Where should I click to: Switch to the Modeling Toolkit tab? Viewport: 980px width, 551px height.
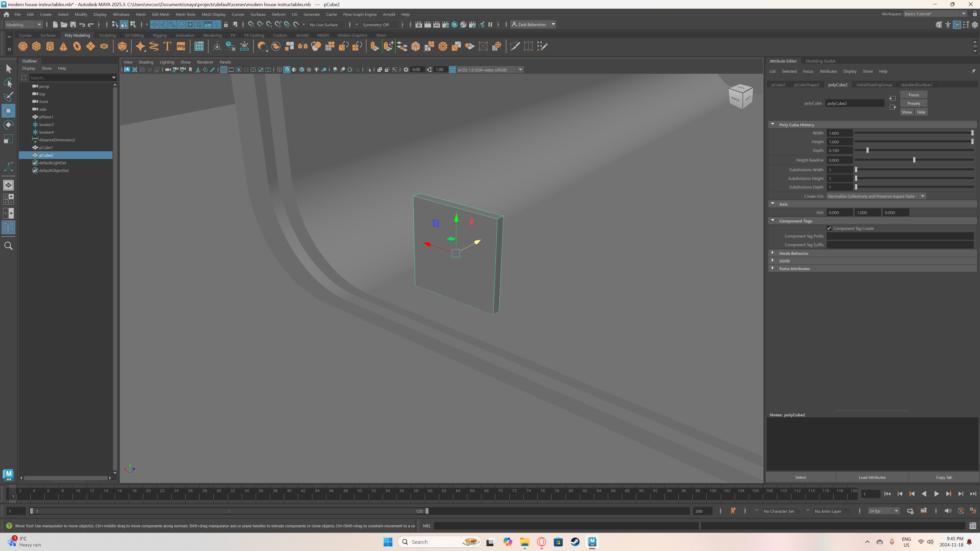(820, 61)
